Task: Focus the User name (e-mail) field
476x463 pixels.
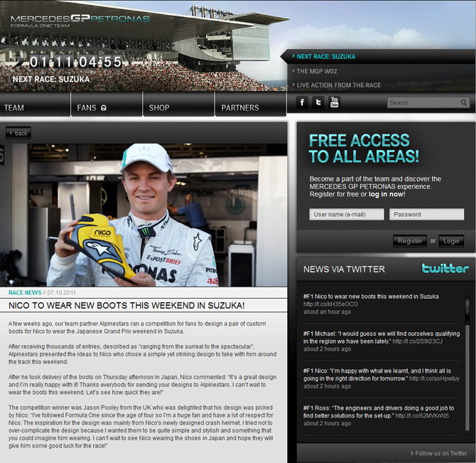Action: [x=347, y=214]
